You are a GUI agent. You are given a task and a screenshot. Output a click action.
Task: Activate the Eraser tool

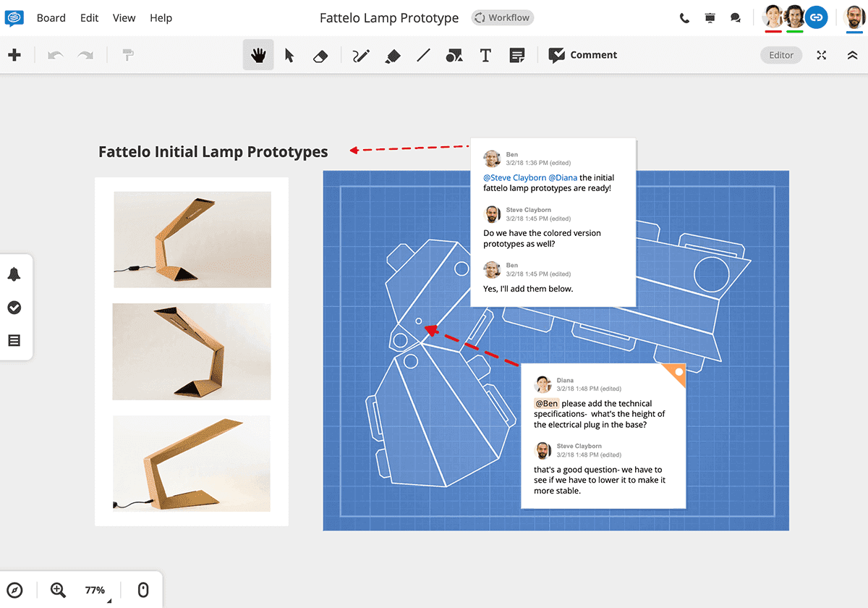[x=320, y=54]
